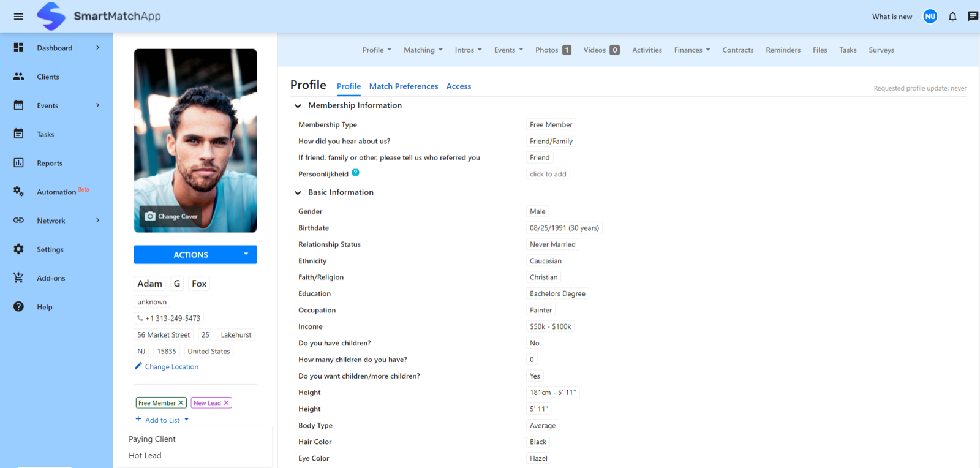Open the Matching dropdown menu
Image resolution: width=980 pixels, height=468 pixels.
[x=423, y=50]
